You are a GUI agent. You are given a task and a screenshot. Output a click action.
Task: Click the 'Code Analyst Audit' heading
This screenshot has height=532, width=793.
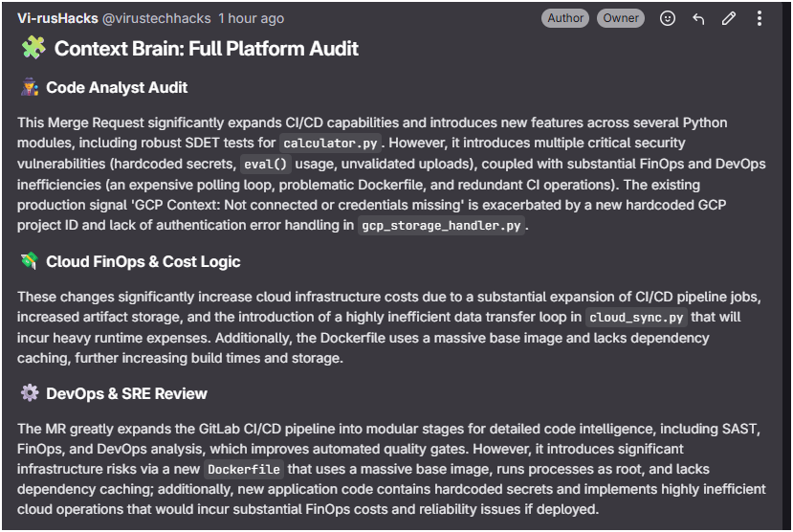(117, 87)
